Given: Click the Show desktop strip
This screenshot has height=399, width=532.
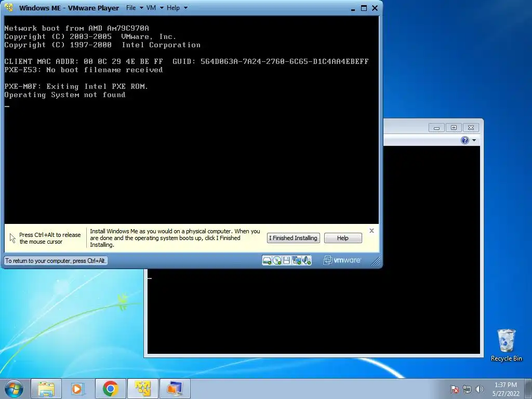Looking at the screenshot, I should click(528, 389).
